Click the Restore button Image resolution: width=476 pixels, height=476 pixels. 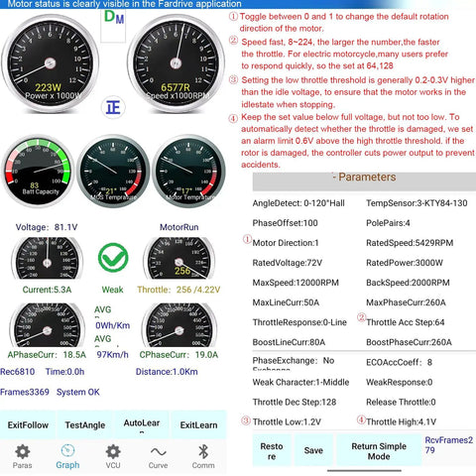pos(272,451)
